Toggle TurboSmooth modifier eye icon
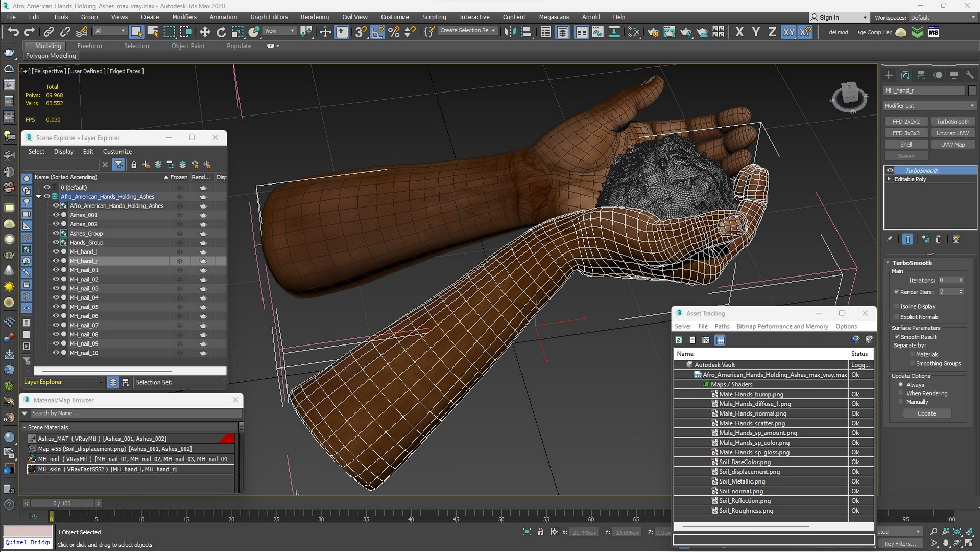The height and width of the screenshot is (552, 980). click(890, 170)
